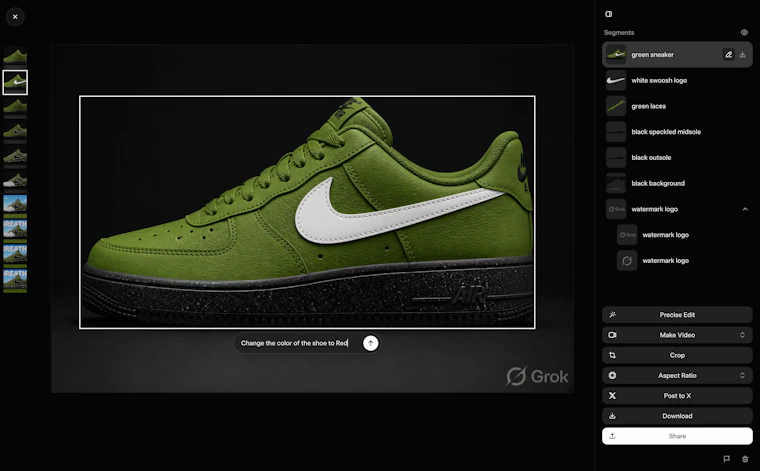The height and width of the screenshot is (471, 760).
Task: Click the video camera icon
Action: coord(613,335)
